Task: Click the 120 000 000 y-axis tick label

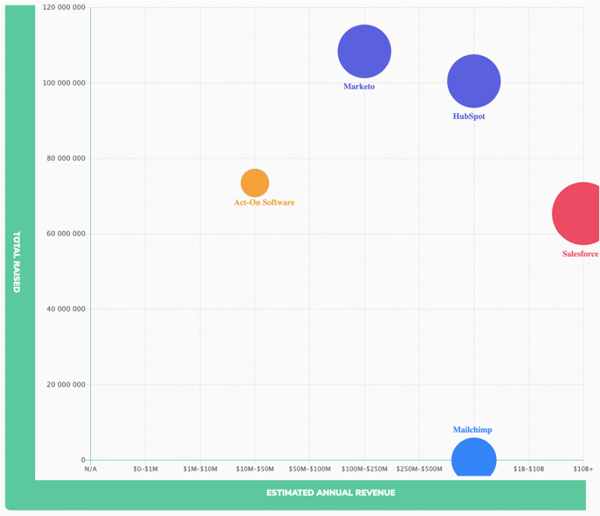Action: pos(63,8)
